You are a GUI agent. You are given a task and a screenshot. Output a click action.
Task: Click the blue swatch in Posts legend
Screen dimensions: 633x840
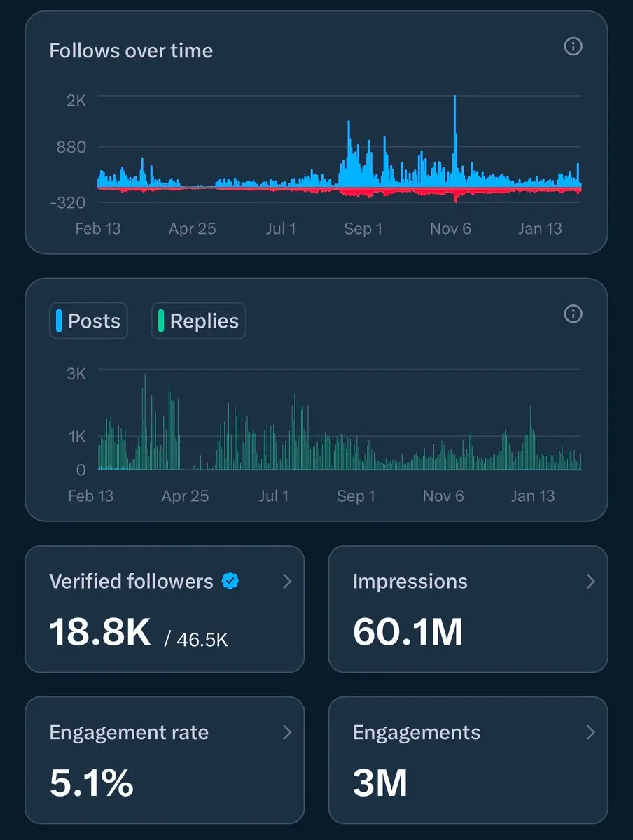point(59,321)
